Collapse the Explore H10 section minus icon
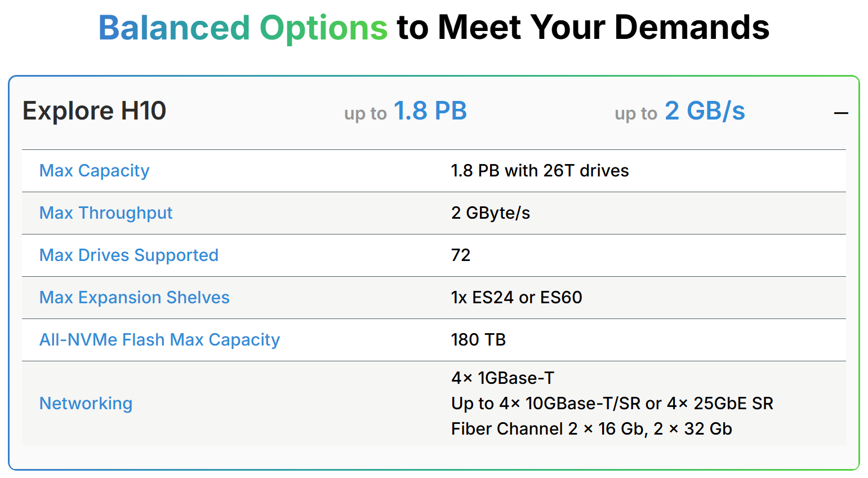 click(841, 113)
